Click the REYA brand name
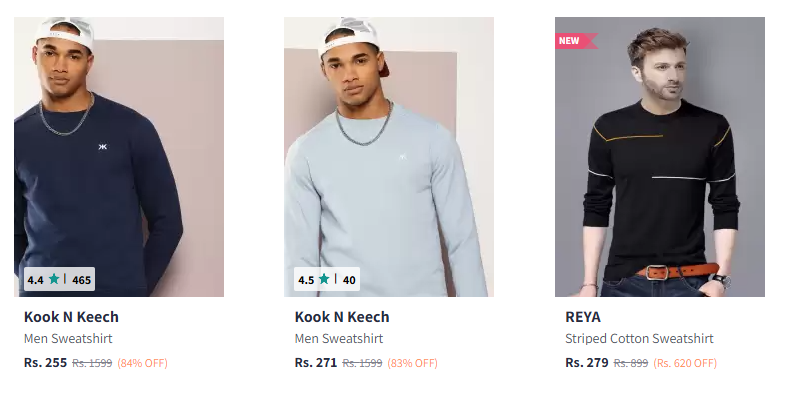This screenshot has height=396, width=790. click(x=583, y=317)
